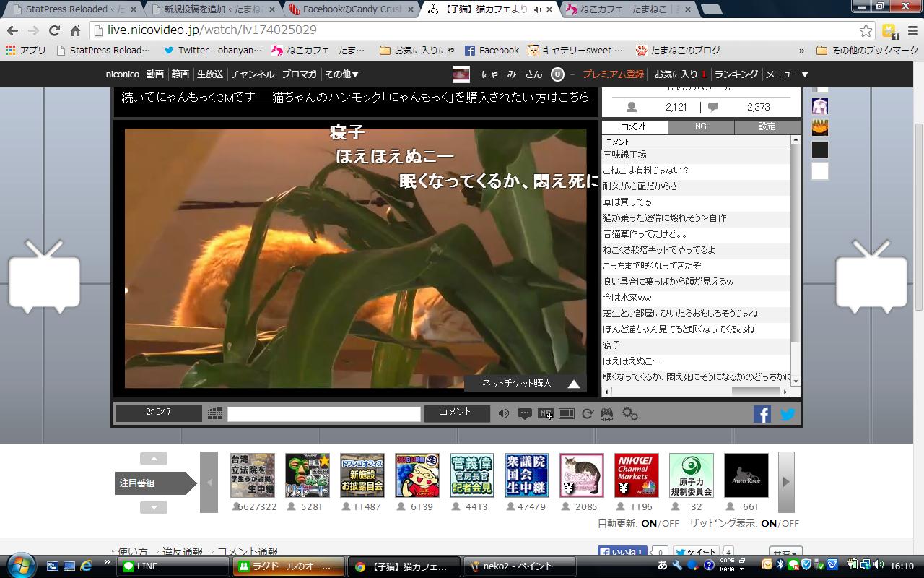Zap to next channel with right TV icon
Viewport: 924px width, 578px height.
coord(871,277)
